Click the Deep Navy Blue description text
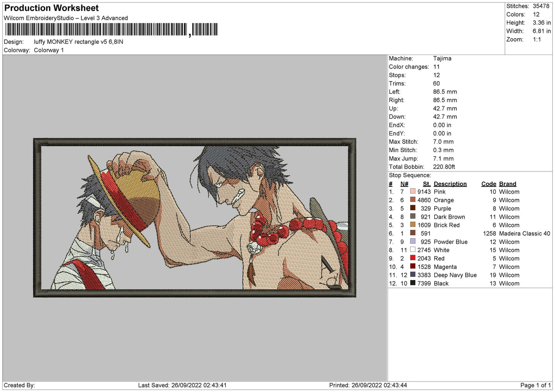This screenshot has height=392, width=555. pos(455,275)
